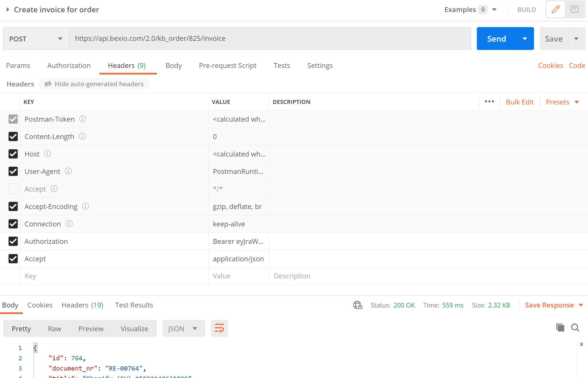588x378 pixels.
Task: Open the Raw response view
Action: [x=54, y=329]
